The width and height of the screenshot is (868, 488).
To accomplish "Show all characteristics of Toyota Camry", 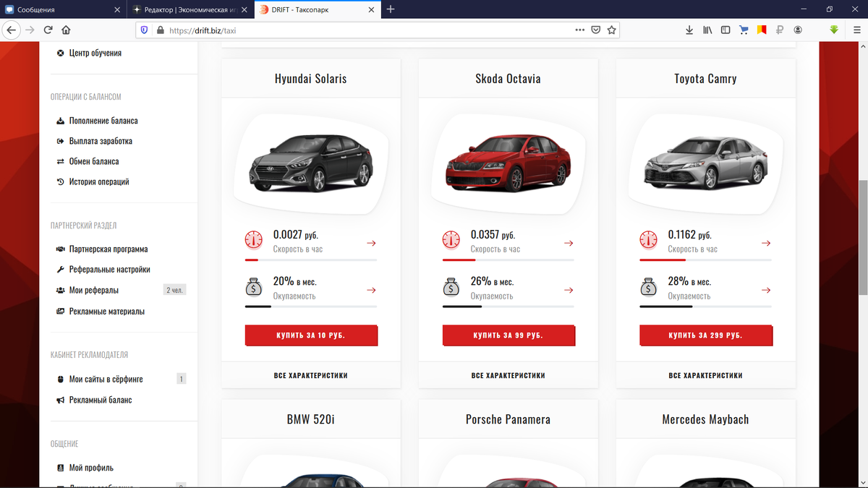I will tap(706, 375).
